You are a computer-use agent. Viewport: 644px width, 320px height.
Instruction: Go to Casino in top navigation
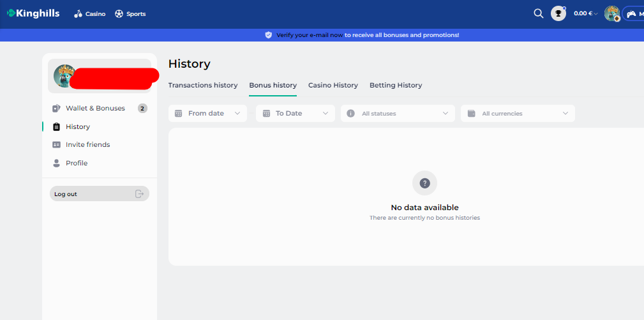point(89,14)
